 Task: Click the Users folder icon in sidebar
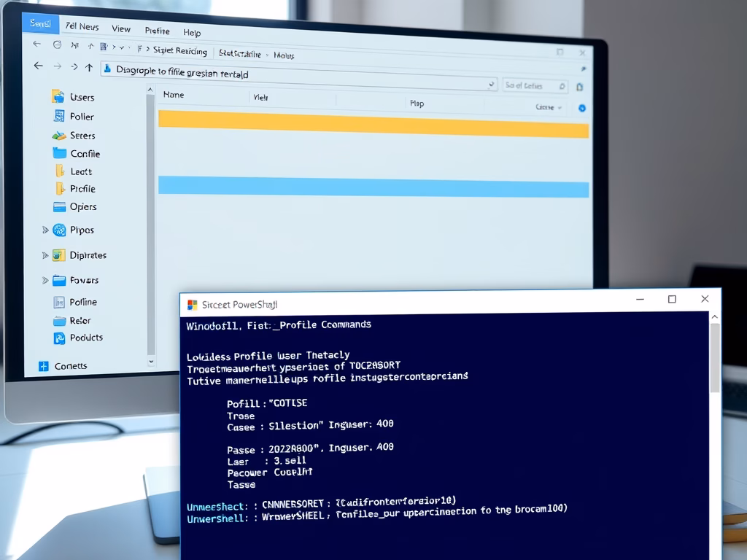[x=58, y=96]
